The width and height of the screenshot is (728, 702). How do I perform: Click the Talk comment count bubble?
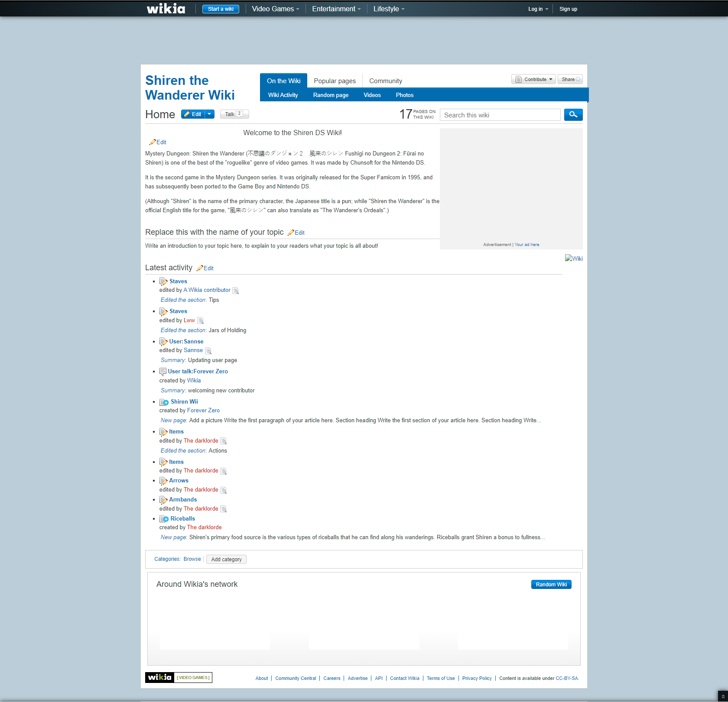239,114
